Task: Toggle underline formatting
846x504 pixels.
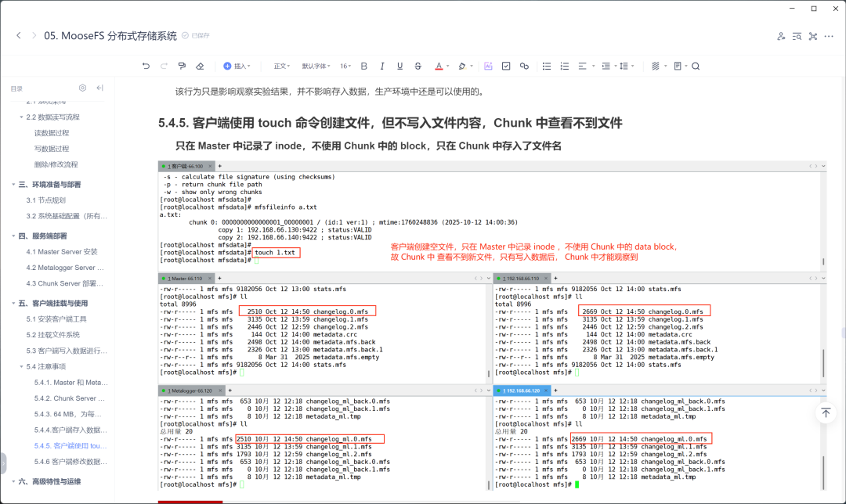Action: click(399, 66)
